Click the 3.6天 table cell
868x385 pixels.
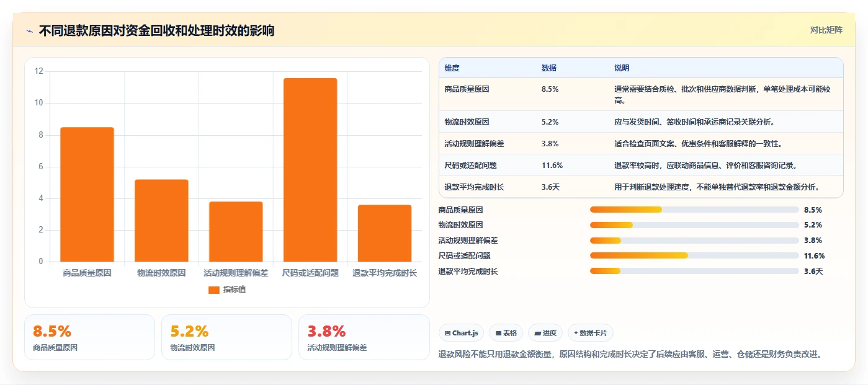(551, 187)
